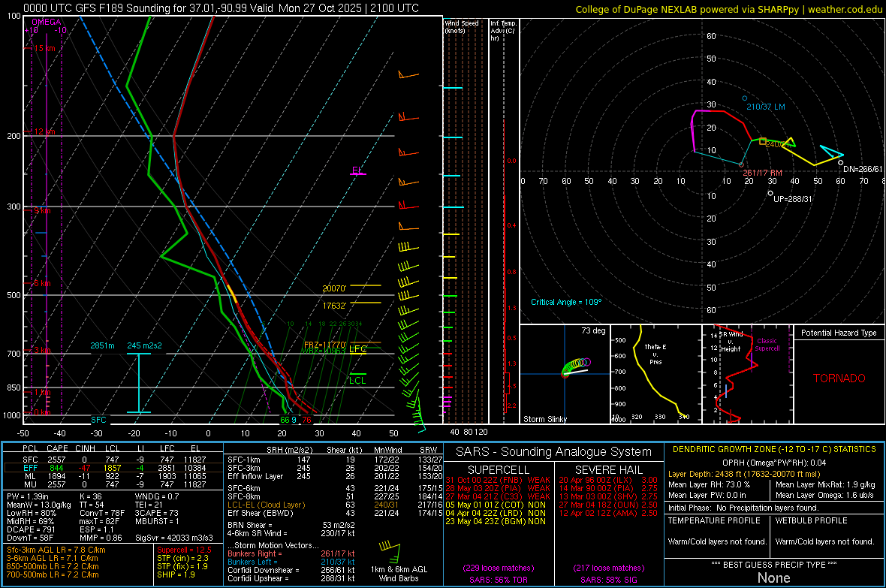Click the 'Storm Slinky' panel label

click(x=544, y=419)
